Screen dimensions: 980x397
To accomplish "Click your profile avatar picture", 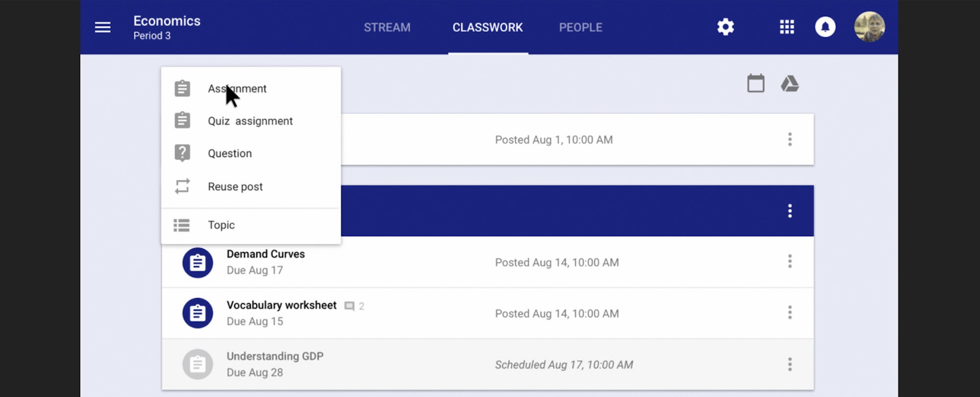I will pos(869,27).
